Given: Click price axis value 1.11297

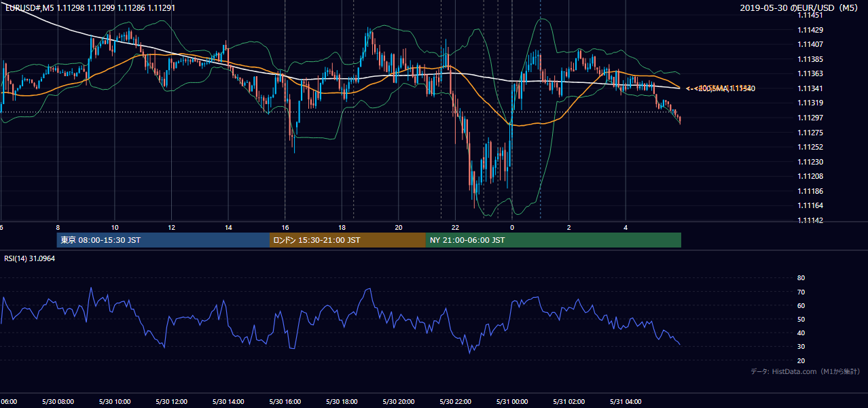Looking at the screenshot, I should click(x=810, y=118).
